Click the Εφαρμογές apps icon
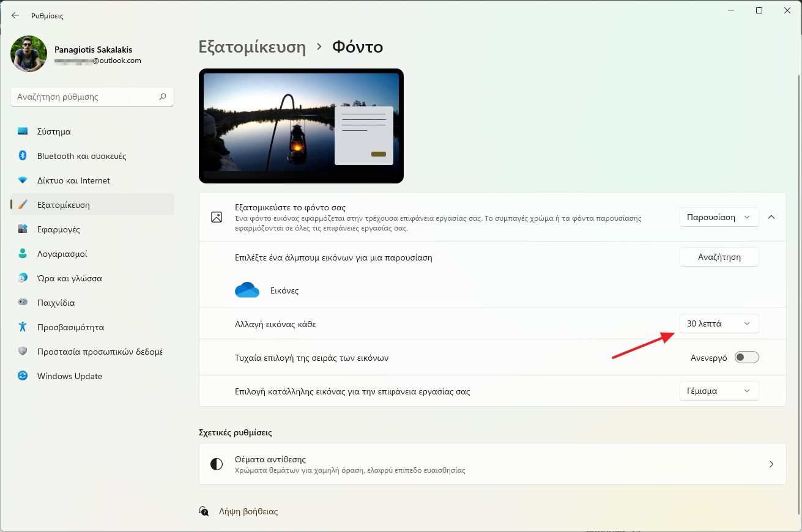802x532 pixels. [x=23, y=229]
